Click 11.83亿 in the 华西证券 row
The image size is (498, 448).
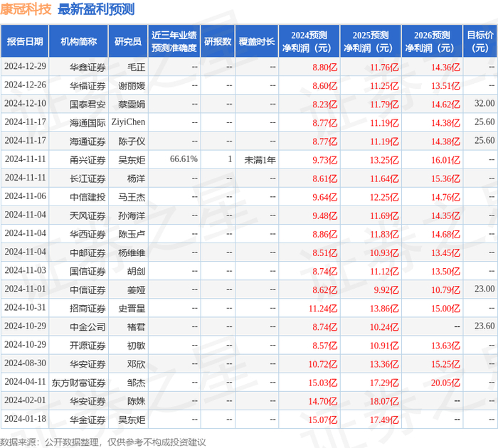[x=384, y=235]
